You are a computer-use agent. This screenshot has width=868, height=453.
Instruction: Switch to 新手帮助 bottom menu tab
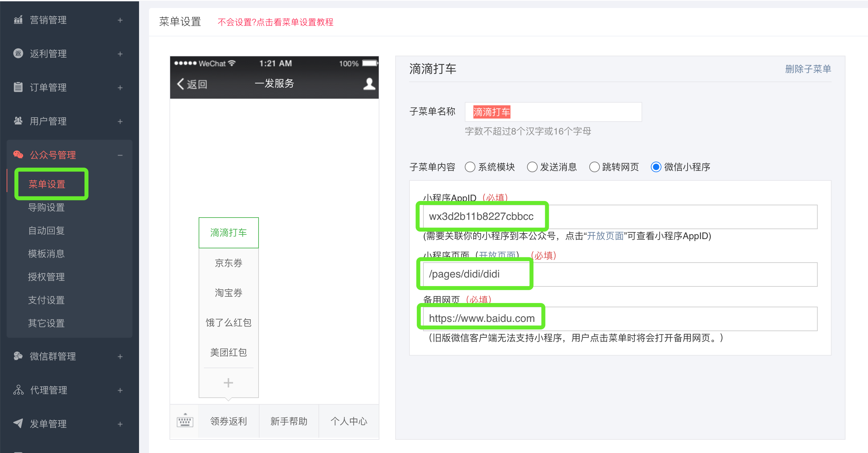click(289, 421)
